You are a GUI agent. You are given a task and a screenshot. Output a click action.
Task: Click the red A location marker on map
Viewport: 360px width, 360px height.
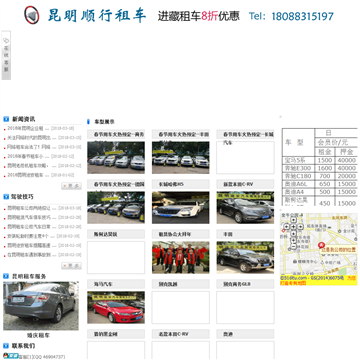click(322, 245)
